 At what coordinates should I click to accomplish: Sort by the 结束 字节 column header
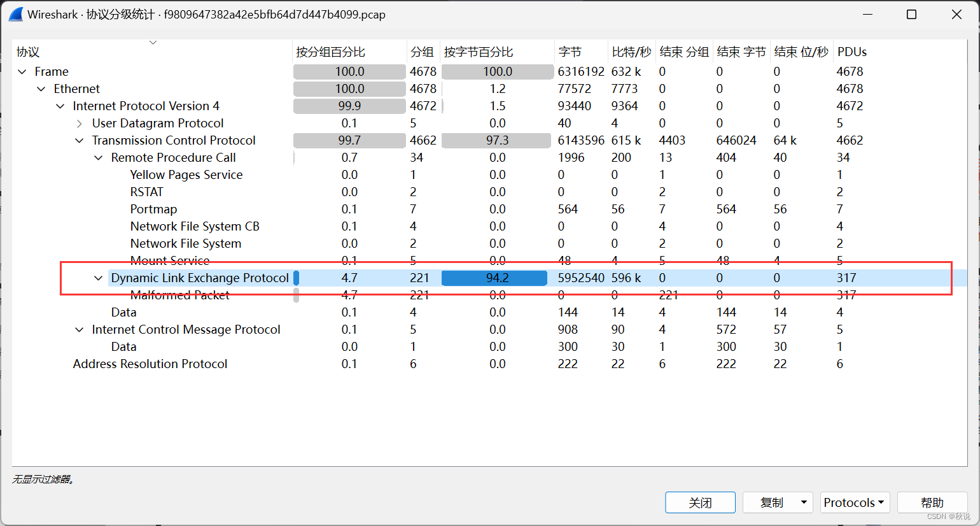pos(741,52)
